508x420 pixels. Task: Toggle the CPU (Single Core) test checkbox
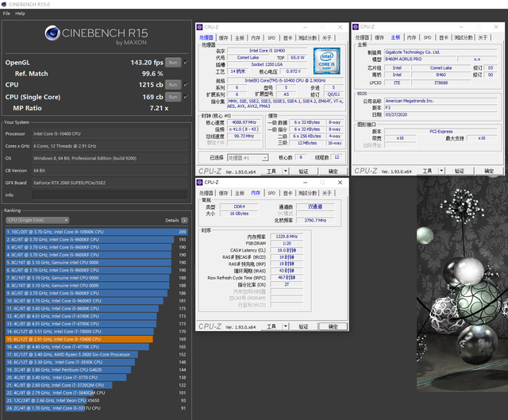point(186,96)
